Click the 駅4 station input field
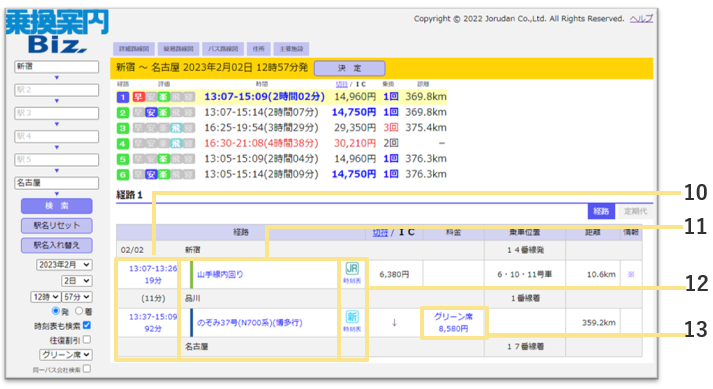Image resolution: width=713 pixels, height=389 pixels. point(56,136)
